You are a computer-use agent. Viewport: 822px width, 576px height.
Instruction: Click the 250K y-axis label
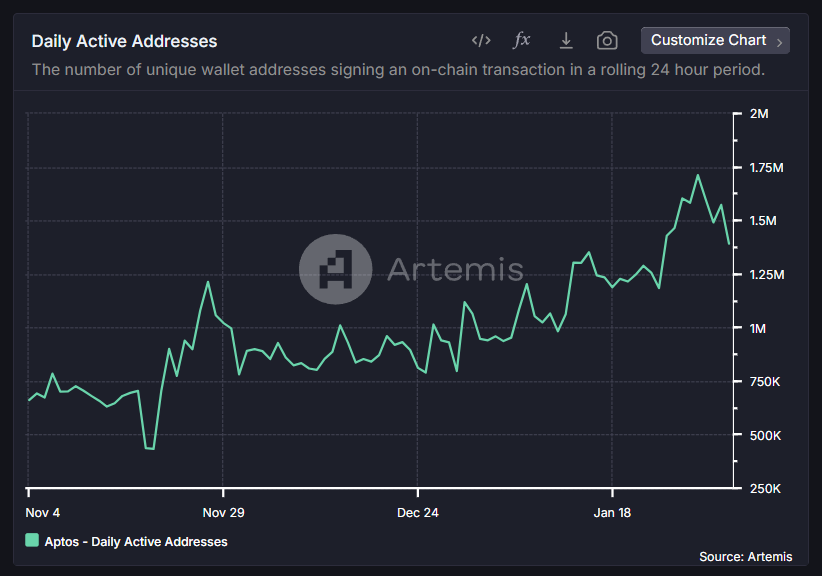(765, 488)
